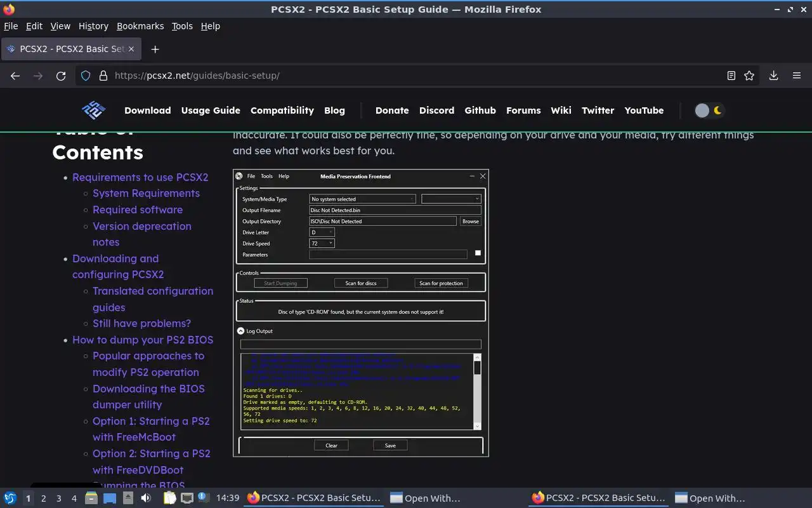Switch to workspace 4
The width and height of the screenshot is (812, 508).
(74, 498)
